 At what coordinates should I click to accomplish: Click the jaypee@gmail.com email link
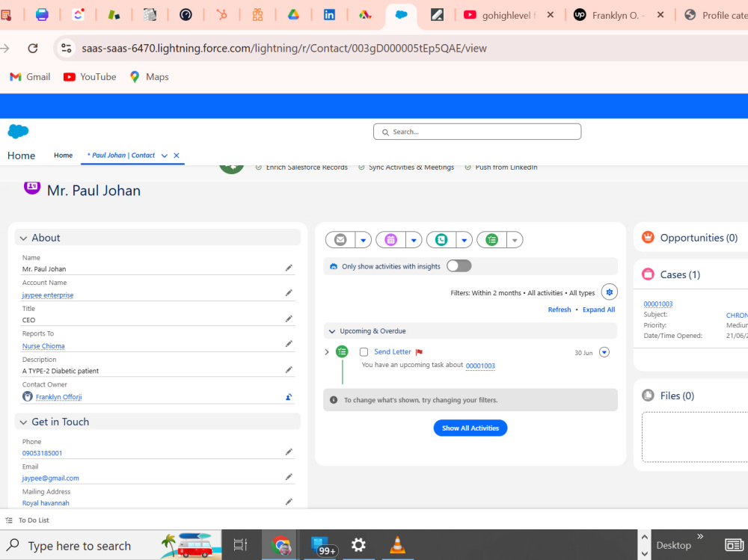51,478
